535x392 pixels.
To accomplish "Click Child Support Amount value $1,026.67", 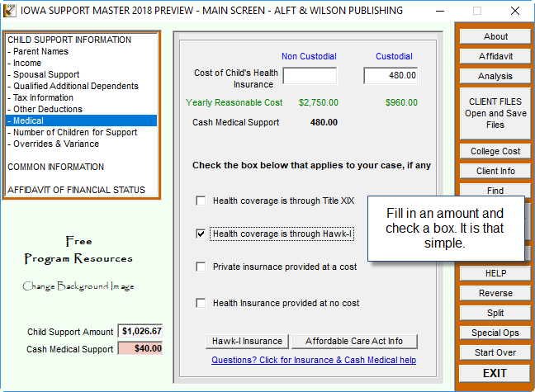I will (140, 331).
